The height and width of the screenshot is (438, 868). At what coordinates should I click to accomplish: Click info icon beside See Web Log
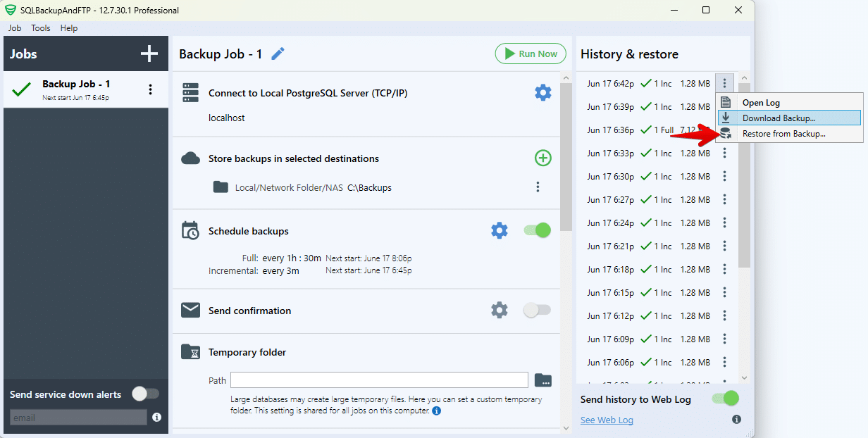736,420
